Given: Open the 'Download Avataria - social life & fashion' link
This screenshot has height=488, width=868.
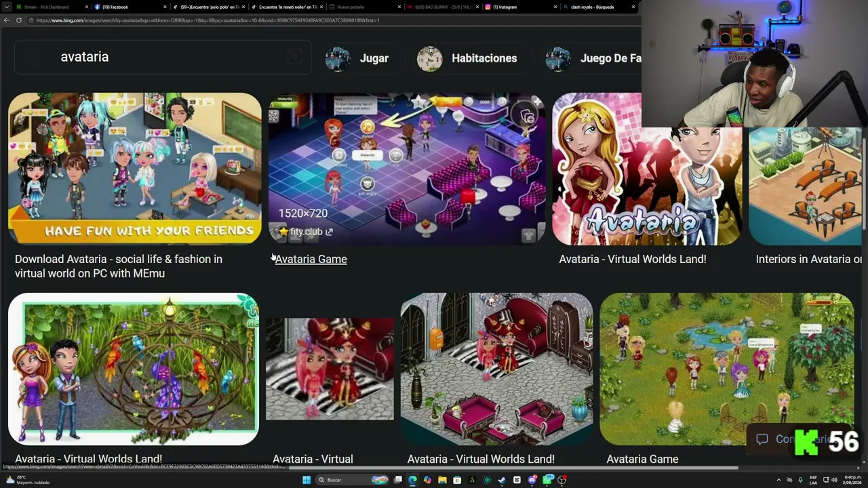Looking at the screenshot, I should [x=119, y=266].
